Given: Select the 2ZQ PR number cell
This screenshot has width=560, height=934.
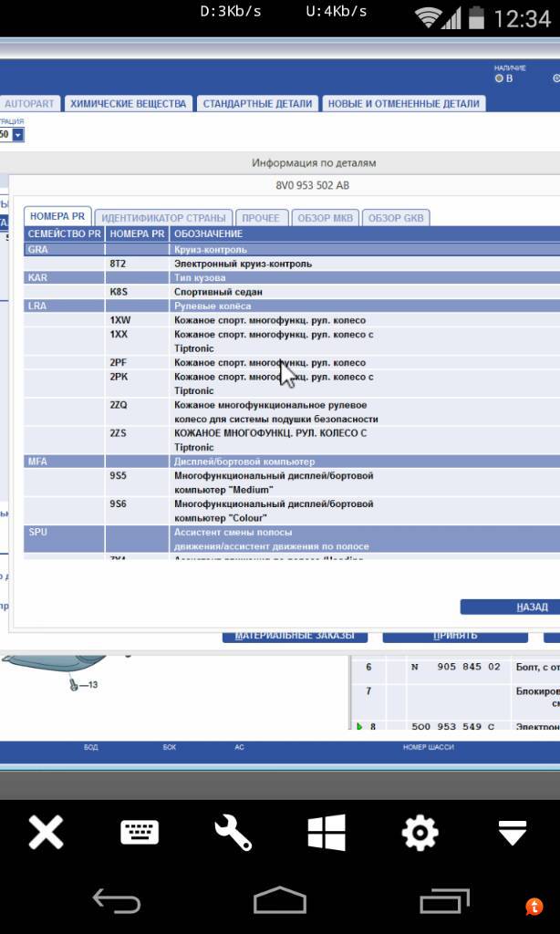Looking at the screenshot, I should point(137,411).
